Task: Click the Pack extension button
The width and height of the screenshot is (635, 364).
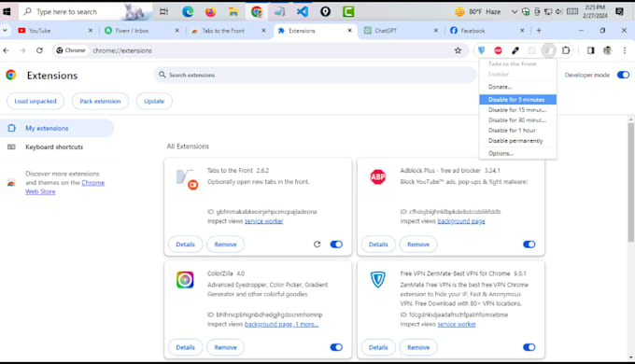Action: tap(100, 101)
